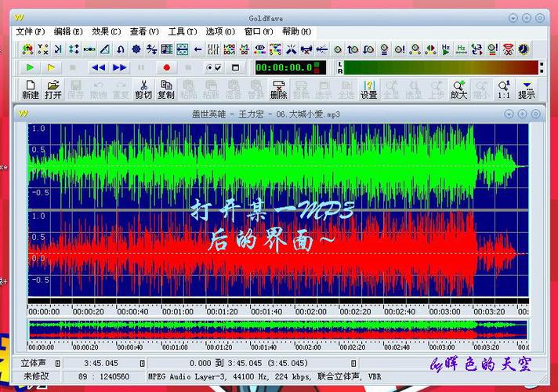Click the triangle ramp effect icon
This screenshot has height=392, width=558.
[x=105, y=49]
